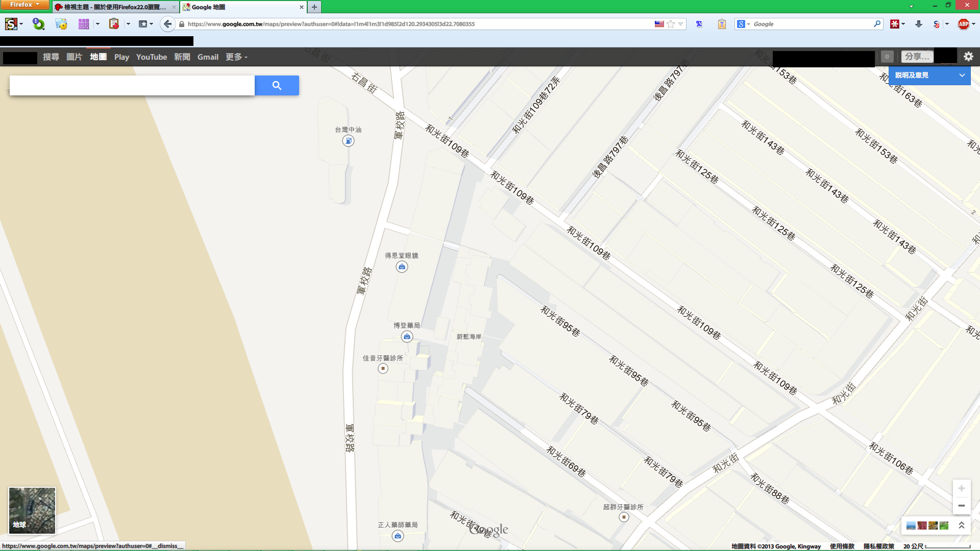Click the blue map search button

point(277,86)
